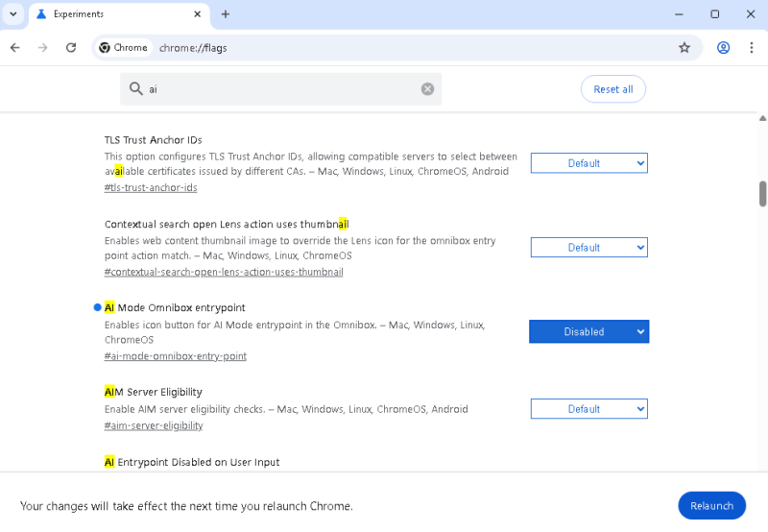768x532 pixels.
Task: Maximize the Chrome window
Action: 715,14
